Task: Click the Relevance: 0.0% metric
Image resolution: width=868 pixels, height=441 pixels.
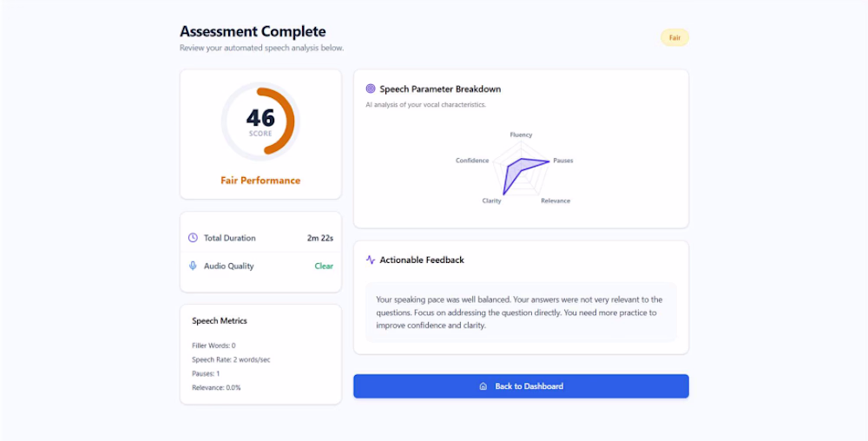Action: [216, 387]
